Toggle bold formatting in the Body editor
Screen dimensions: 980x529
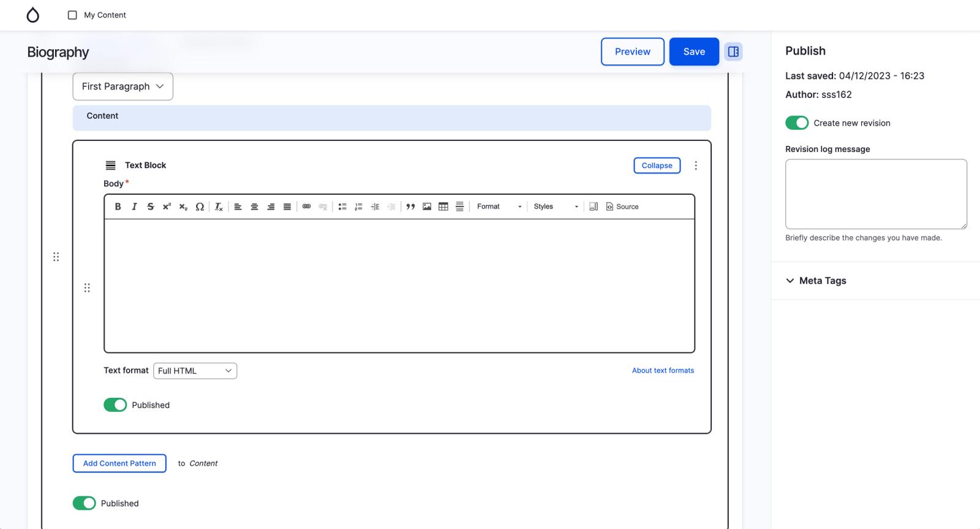[118, 207]
